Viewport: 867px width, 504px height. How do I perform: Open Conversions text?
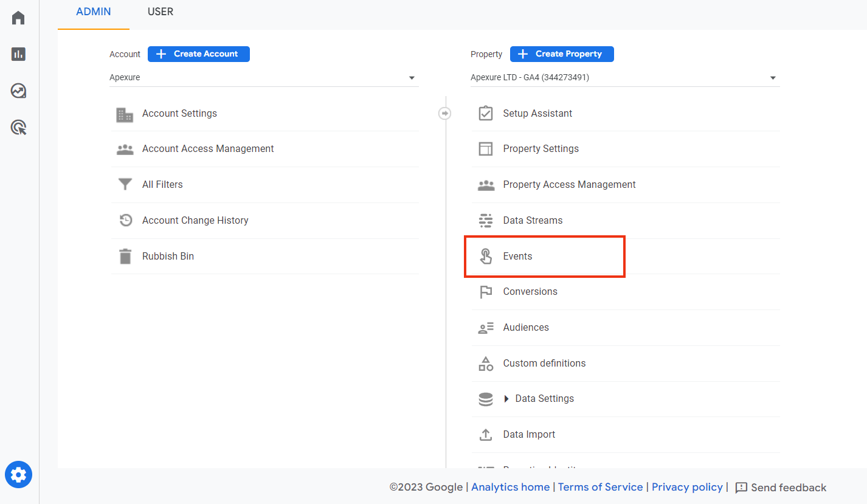coord(530,292)
